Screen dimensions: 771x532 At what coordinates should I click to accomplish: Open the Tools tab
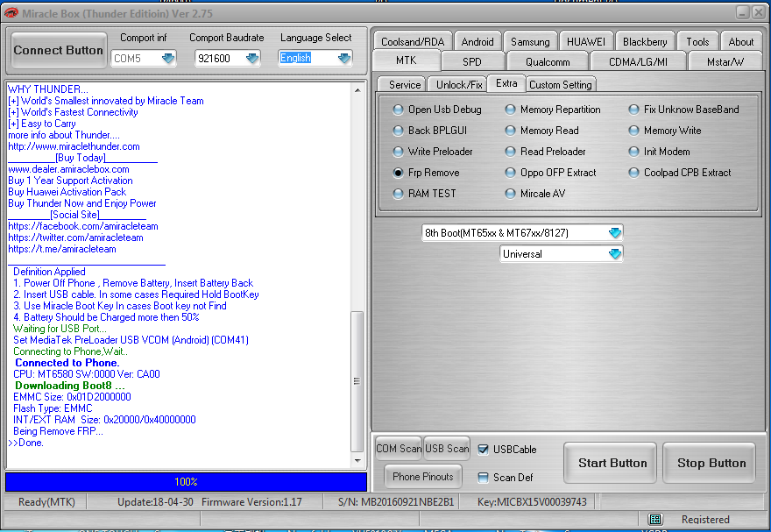pyautogui.click(x=697, y=42)
